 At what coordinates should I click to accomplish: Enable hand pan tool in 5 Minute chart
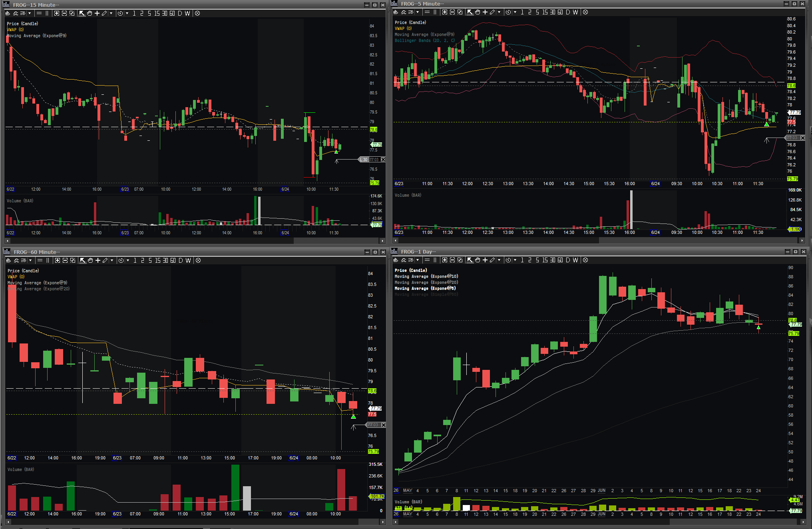pyautogui.click(x=478, y=12)
